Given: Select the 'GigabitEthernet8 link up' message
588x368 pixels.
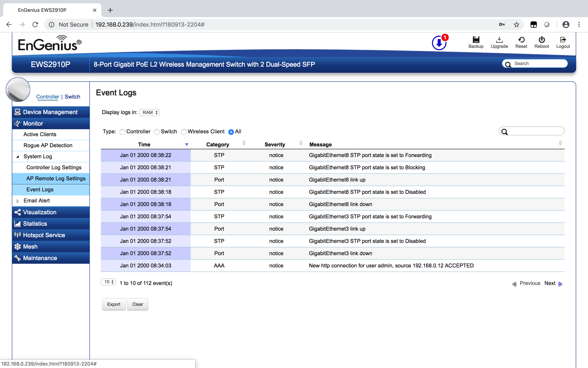Looking at the screenshot, I should pos(337,180).
